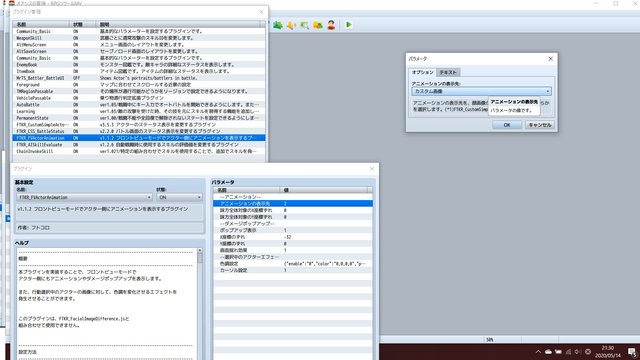Select the AutoBattle plugin row
The image size is (640, 360).
point(139,104)
